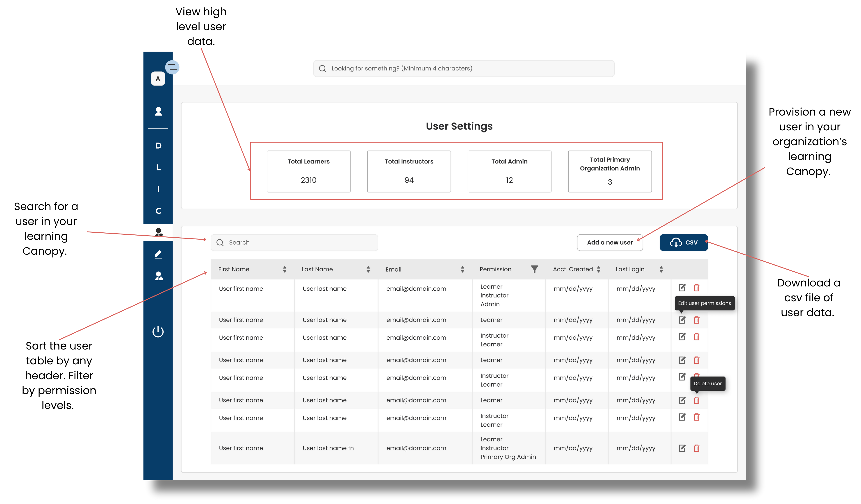Viewport: 861px width, 504px height.
Task: Open the D item in sidebar
Action: tap(158, 146)
